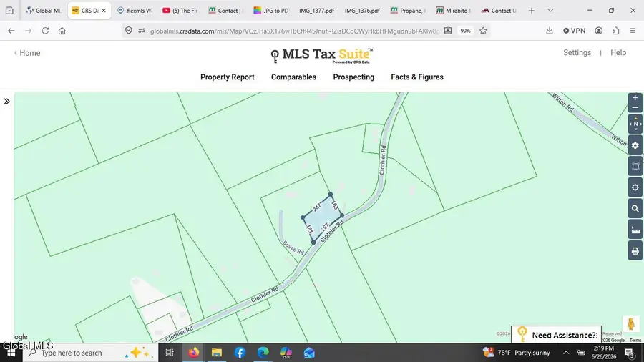Screen dimensions: 644x362
Task: Open Settings in the page header
Action: (577, 52)
